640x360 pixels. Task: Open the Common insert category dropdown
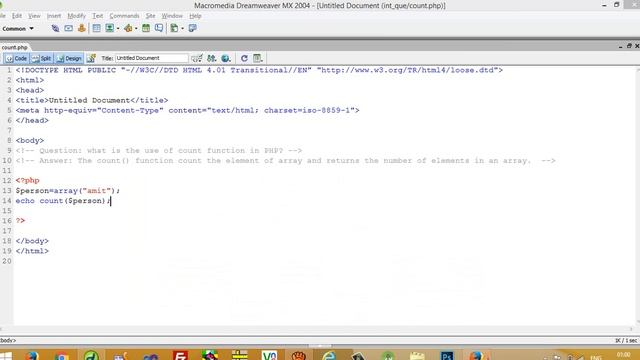click(18, 29)
